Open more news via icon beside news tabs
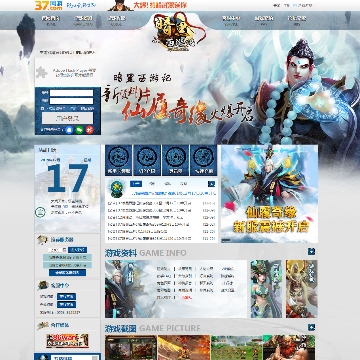The width and height of the screenshot is (360, 360). (x=211, y=184)
